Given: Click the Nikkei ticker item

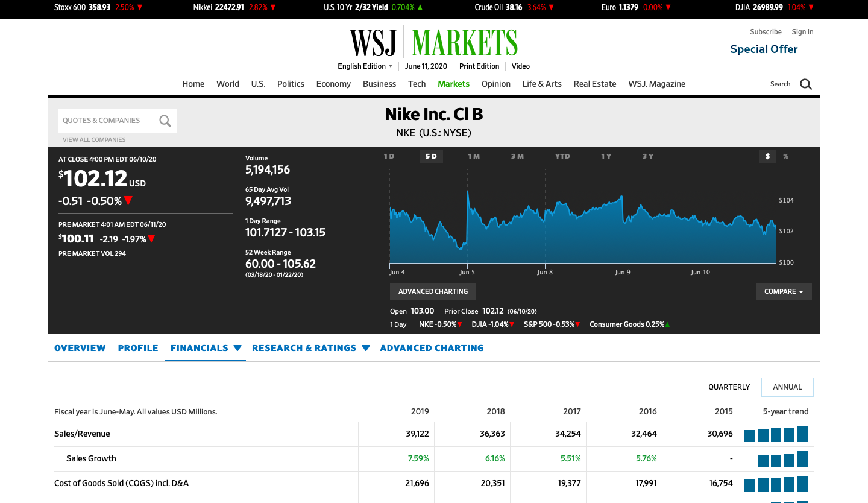Looking at the screenshot, I should [x=234, y=8].
